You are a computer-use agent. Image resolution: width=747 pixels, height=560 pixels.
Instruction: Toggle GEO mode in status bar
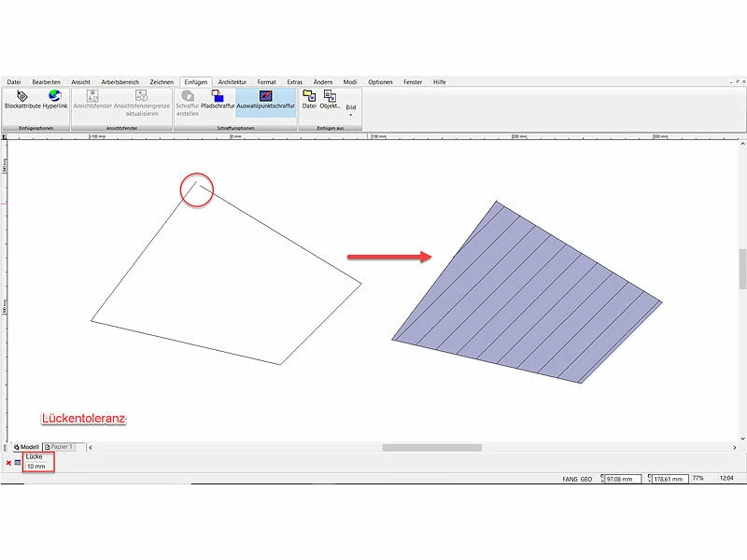point(586,478)
